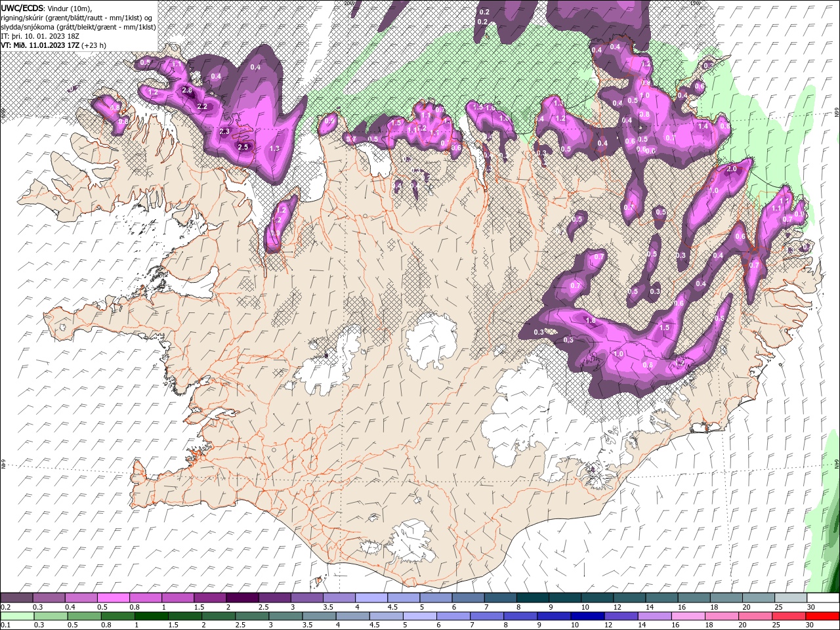Click the light pink 16–18 swatch in the rain legend
Viewport: 840px width, 630px height.
click(x=688, y=616)
